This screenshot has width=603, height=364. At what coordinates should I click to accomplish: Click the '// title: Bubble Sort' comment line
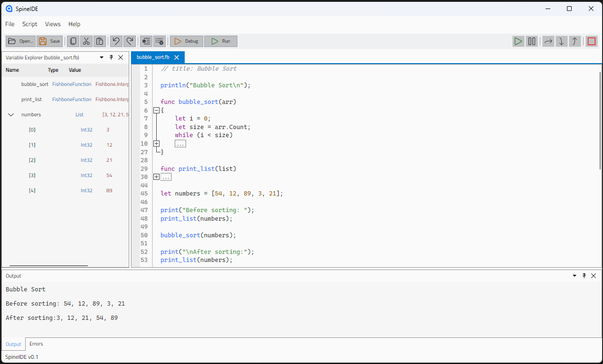[198, 68]
